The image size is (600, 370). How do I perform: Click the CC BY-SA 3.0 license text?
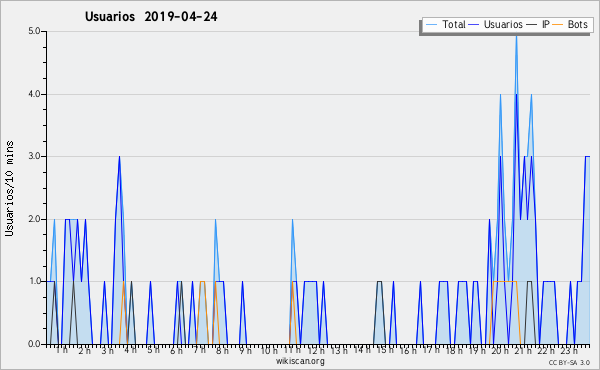pyautogui.click(x=569, y=362)
